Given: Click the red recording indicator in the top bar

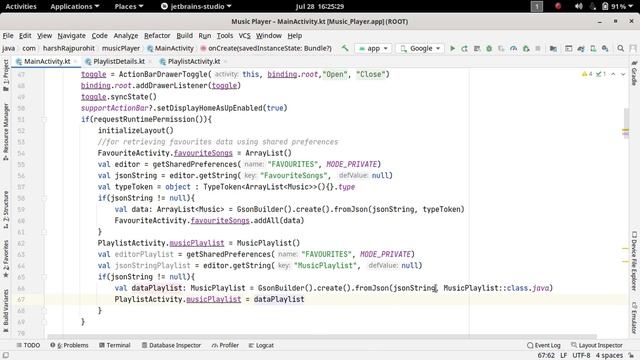Looking at the screenshot, I should tap(558, 6).
